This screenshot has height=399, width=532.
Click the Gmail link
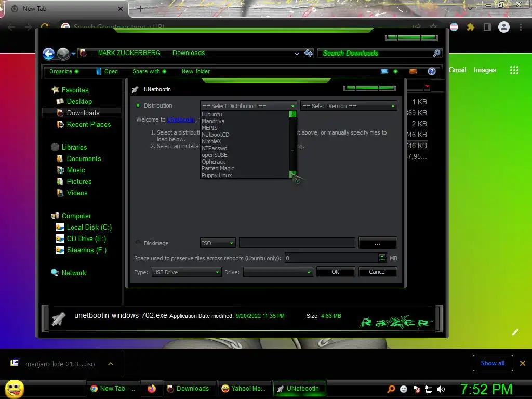pos(457,70)
